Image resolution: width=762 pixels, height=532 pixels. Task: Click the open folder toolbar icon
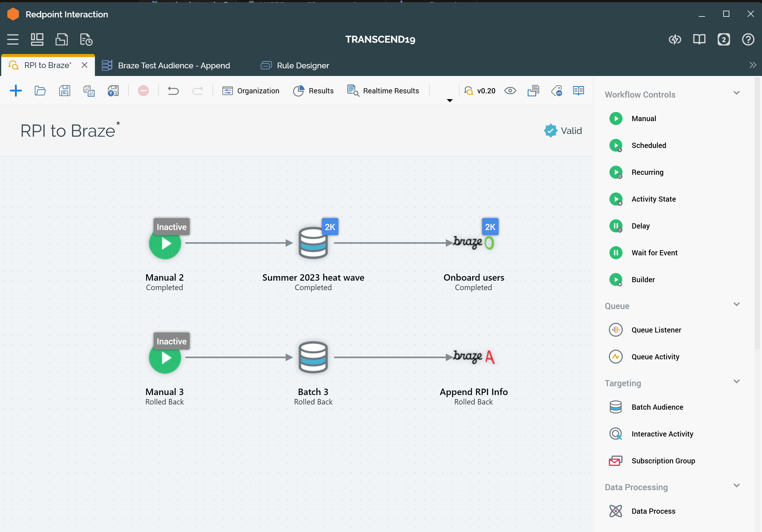click(40, 91)
